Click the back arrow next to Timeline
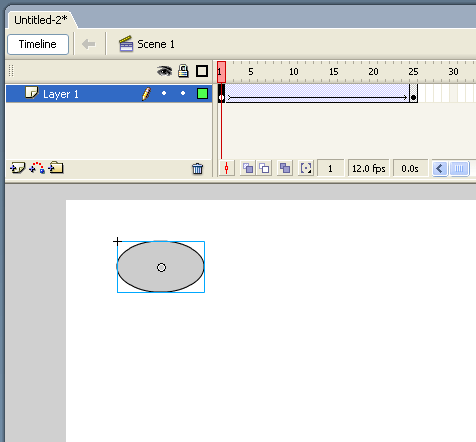The height and width of the screenshot is (442, 476). [x=88, y=44]
